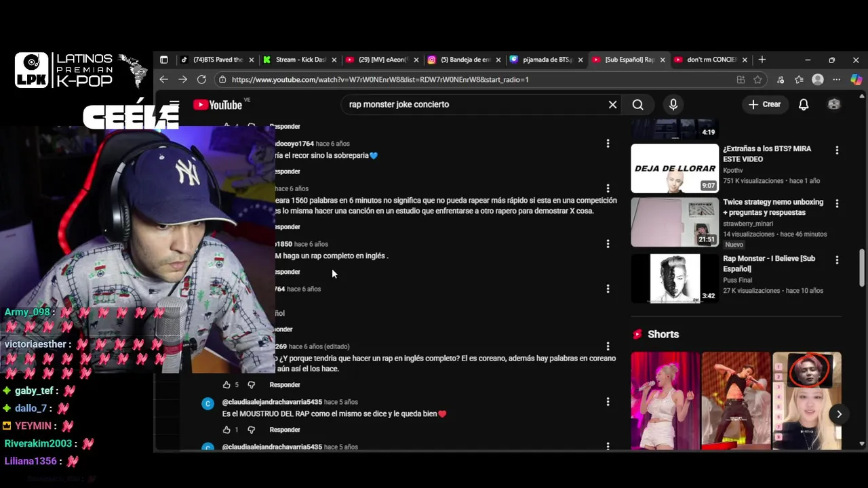
Task: Open the browser profile icon
Action: [x=818, y=79]
